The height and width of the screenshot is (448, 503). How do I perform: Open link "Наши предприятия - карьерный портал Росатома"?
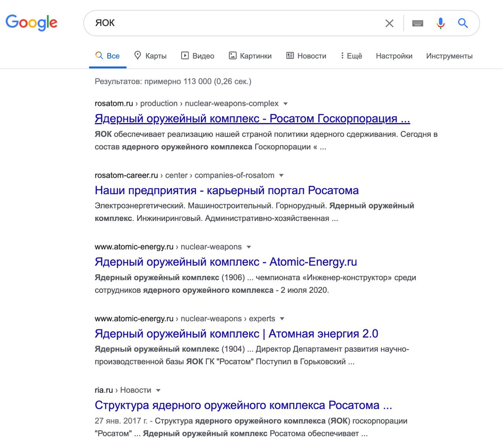[x=227, y=190]
